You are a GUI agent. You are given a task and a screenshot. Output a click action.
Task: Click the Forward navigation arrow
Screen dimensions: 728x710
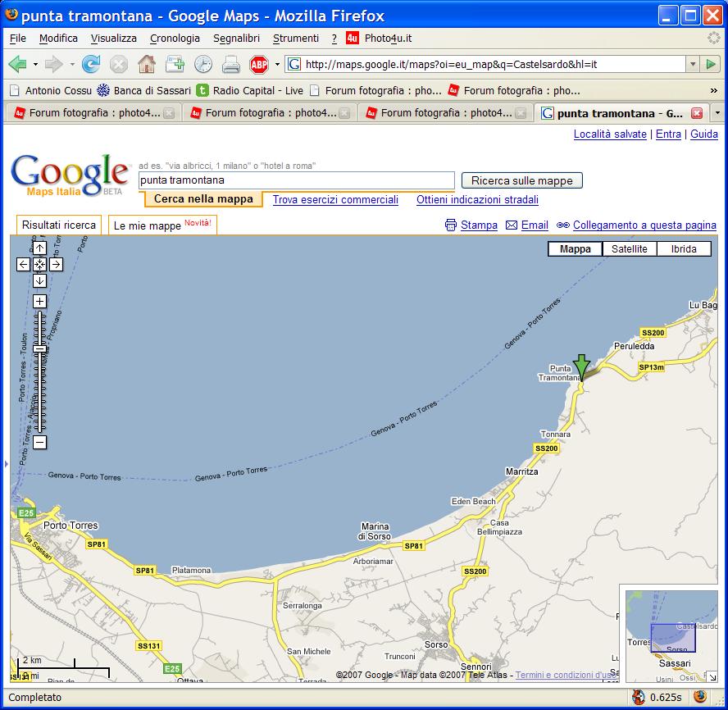coord(53,64)
